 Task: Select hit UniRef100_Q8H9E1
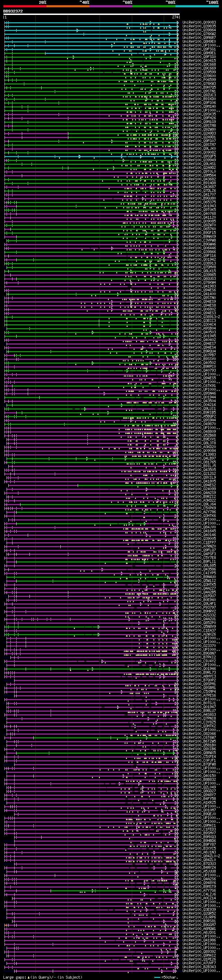(199, 53)
